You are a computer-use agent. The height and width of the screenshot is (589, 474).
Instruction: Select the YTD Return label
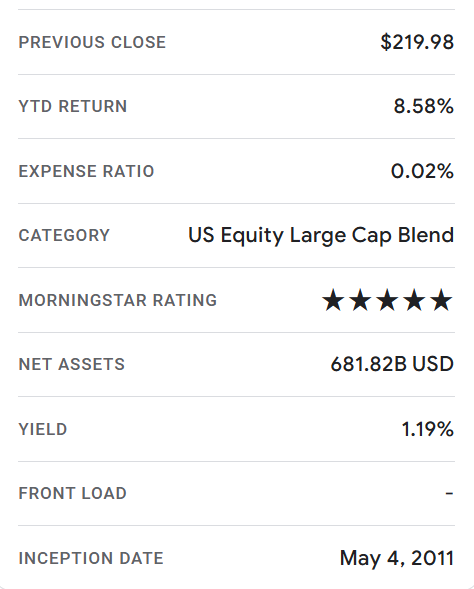[73, 106]
